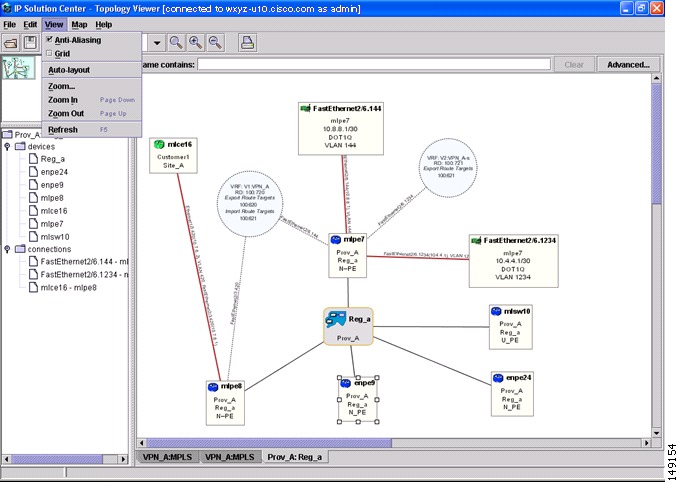The height and width of the screenshot is (482, 678).
Task: Open the File menu
Action: tap(9, 25)
